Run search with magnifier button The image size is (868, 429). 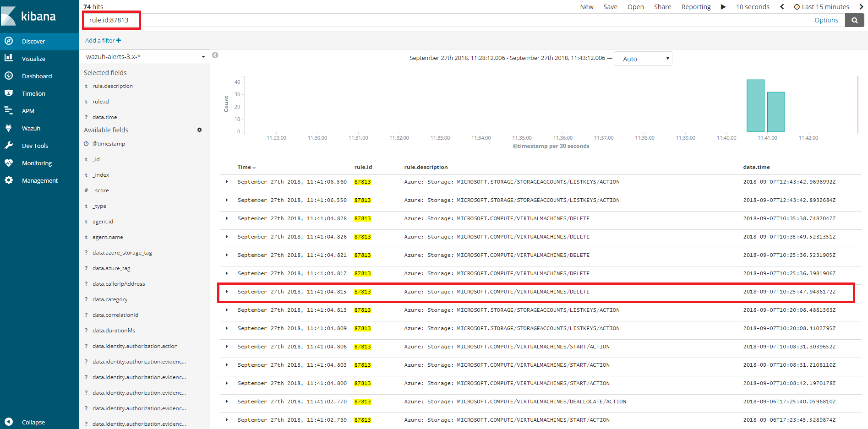[854, 20]
